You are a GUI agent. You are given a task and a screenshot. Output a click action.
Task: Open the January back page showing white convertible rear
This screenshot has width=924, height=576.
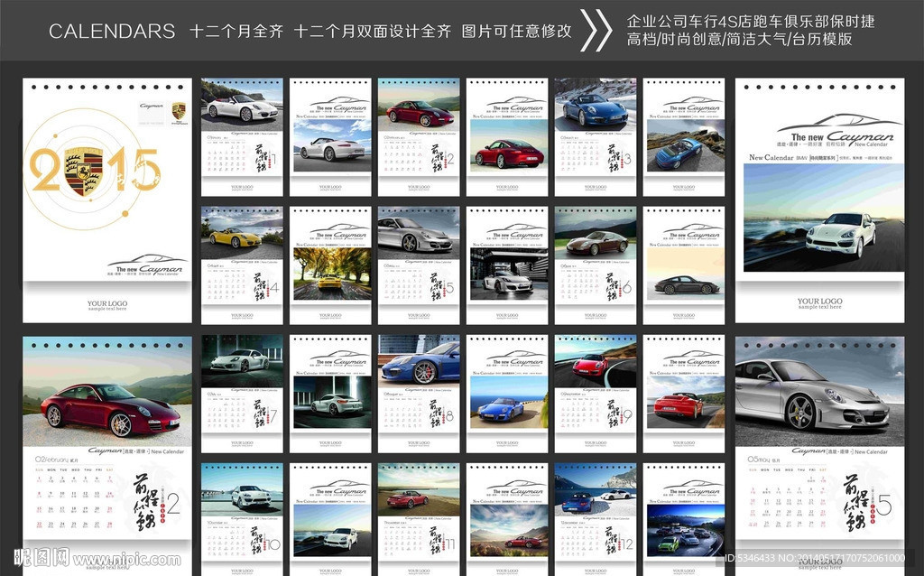pyautogui.click(x=330, y=137)
